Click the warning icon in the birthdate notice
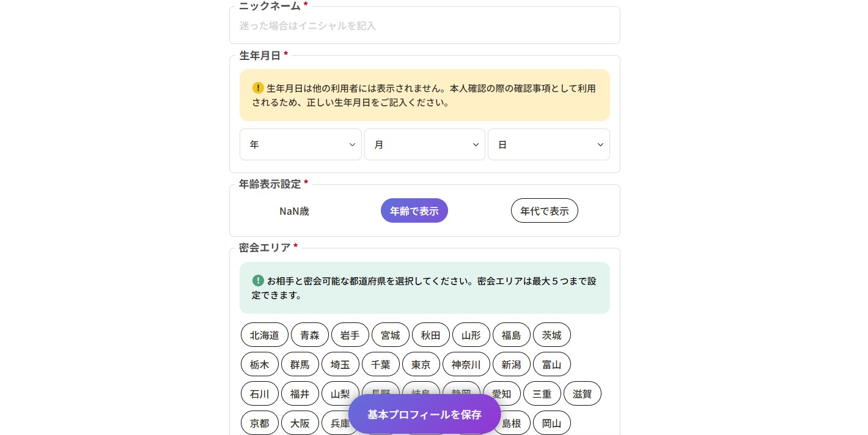Viewport: 868px width, 435px height. pyautogui.click(x=258, y=87)
